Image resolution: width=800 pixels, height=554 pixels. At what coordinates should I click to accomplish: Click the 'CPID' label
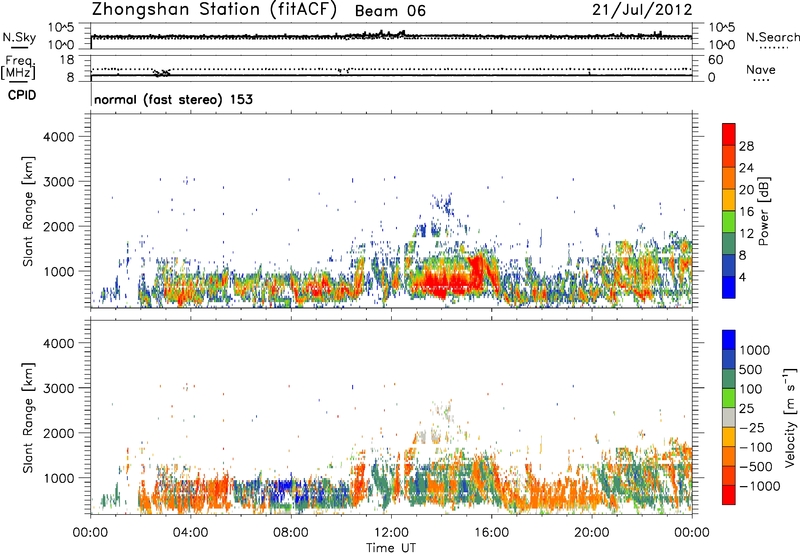click(x=22, y=95)
